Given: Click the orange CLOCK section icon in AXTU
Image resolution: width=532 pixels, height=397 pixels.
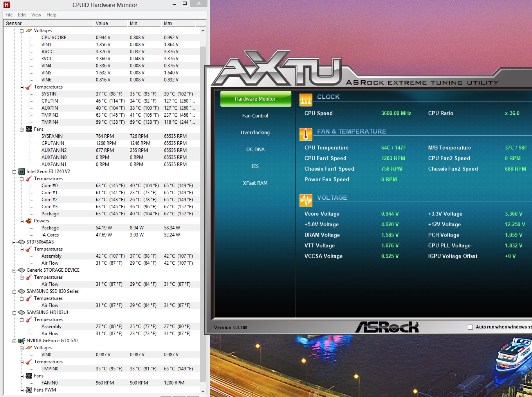Looking at the screenshot, I should click(x=306, y=100).
